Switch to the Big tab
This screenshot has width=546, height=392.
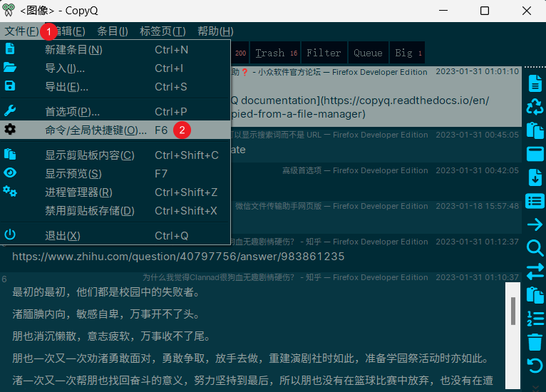[408, 53]
